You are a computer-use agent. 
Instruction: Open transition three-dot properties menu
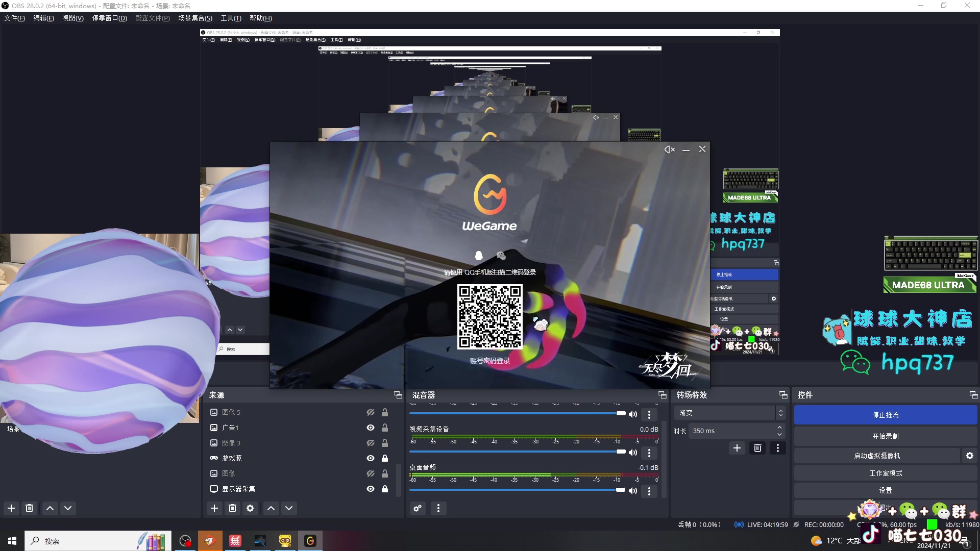tap(777, 448)
